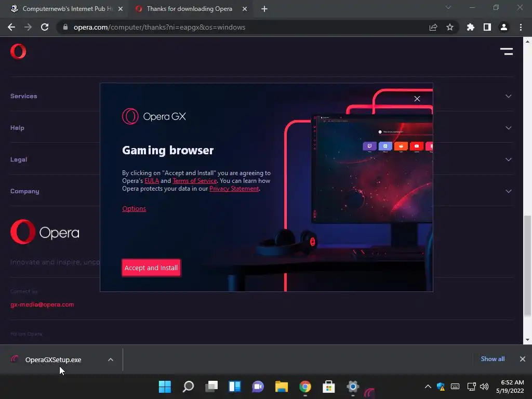Open the Widgets taskbar icon
This screenshot has height=399, width=532.
coord(235,387)
